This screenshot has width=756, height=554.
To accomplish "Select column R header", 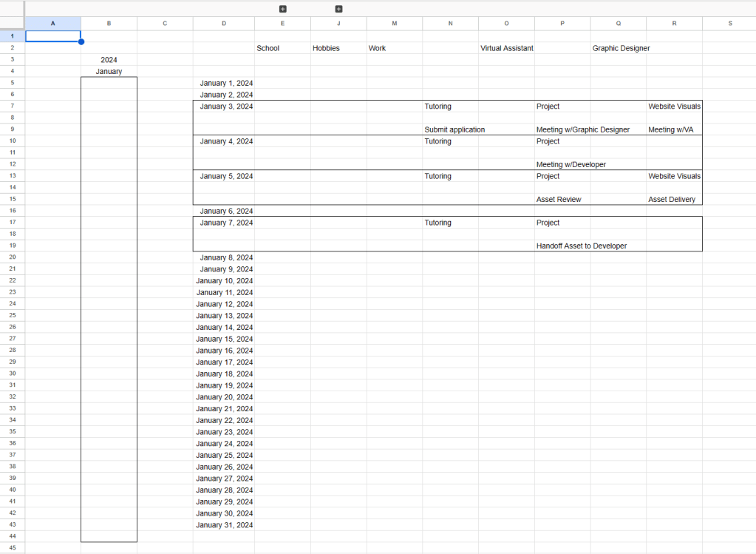I will point(674,24).
